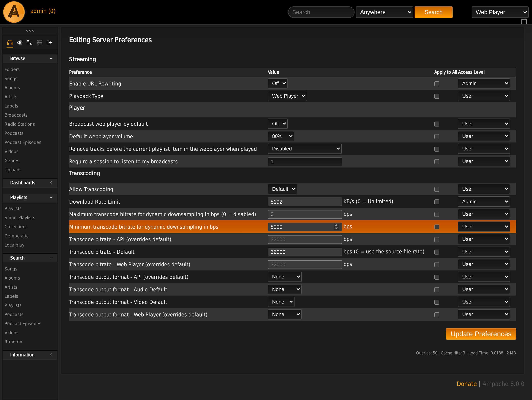Check Apply to All for Allow Transcoding

point(437,189)
